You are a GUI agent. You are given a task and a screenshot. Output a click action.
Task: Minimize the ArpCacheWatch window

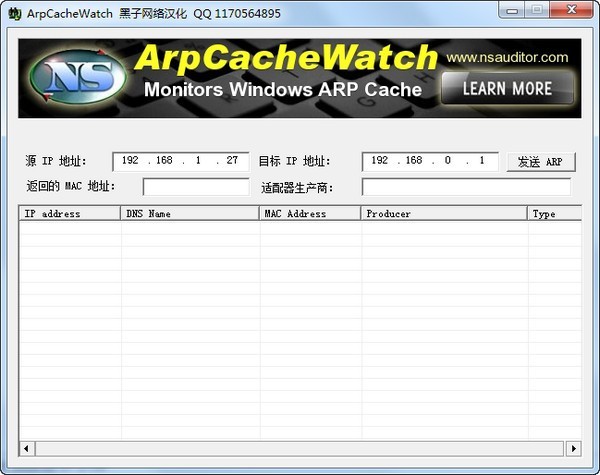point(511,10)
